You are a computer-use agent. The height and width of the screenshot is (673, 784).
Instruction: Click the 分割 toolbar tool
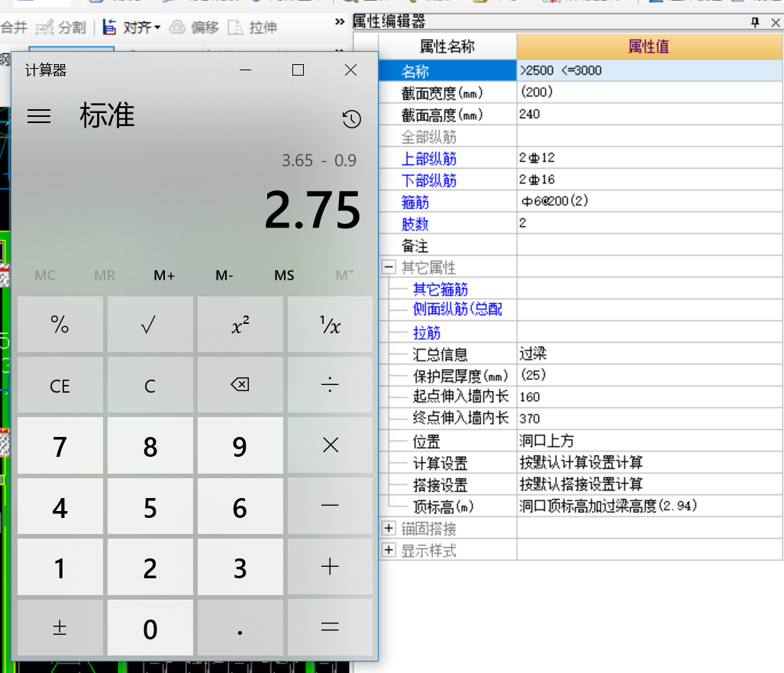click(61, 27)
